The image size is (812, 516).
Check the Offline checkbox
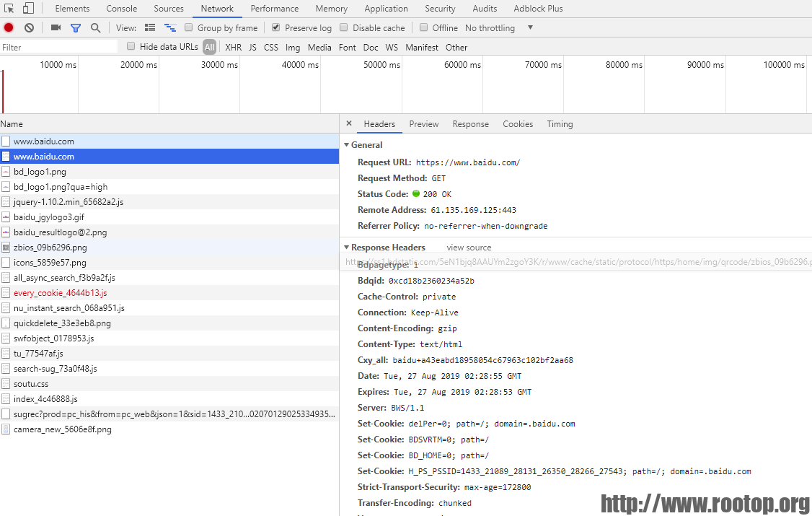click(x=424, y=27)
